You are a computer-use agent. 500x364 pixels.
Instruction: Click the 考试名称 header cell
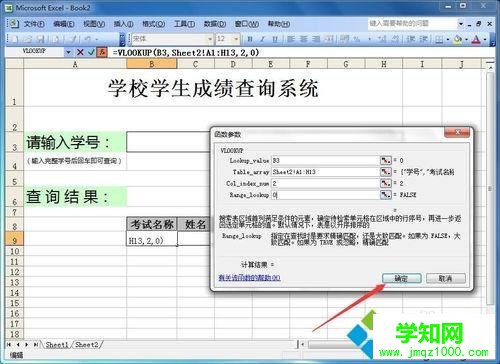pos(152,224)
